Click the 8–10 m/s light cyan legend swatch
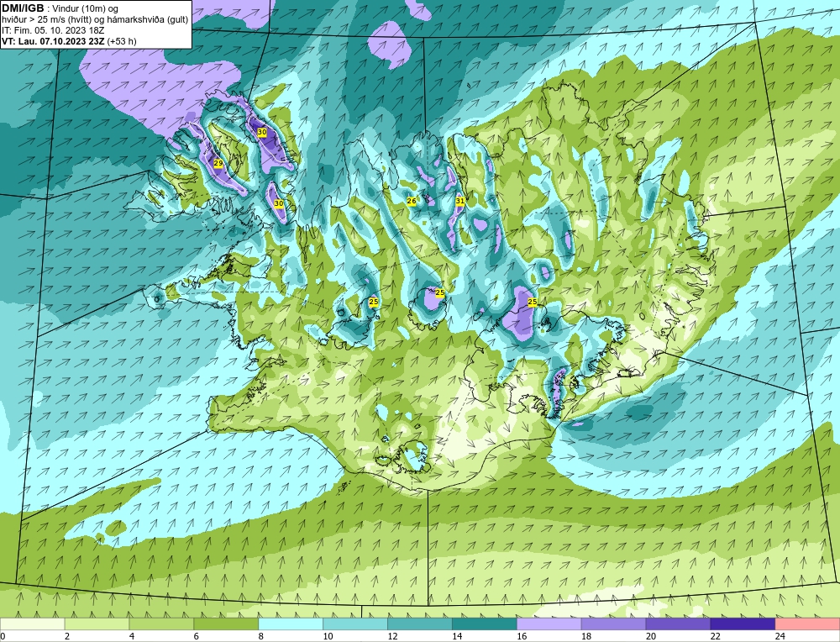This screenshot has height=642, width=840. pos(291,624)
